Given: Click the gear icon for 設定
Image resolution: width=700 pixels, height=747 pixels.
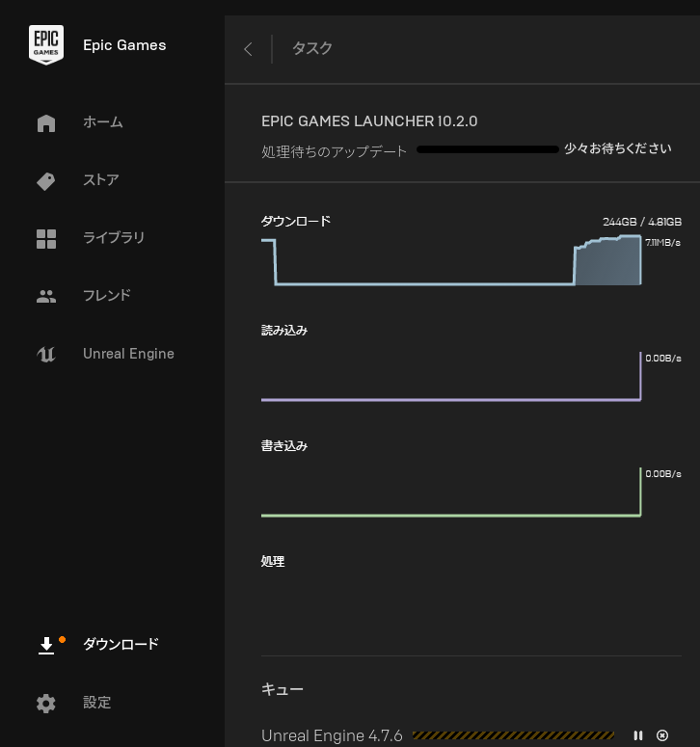Looking at the screenshot, I should 46,703.
